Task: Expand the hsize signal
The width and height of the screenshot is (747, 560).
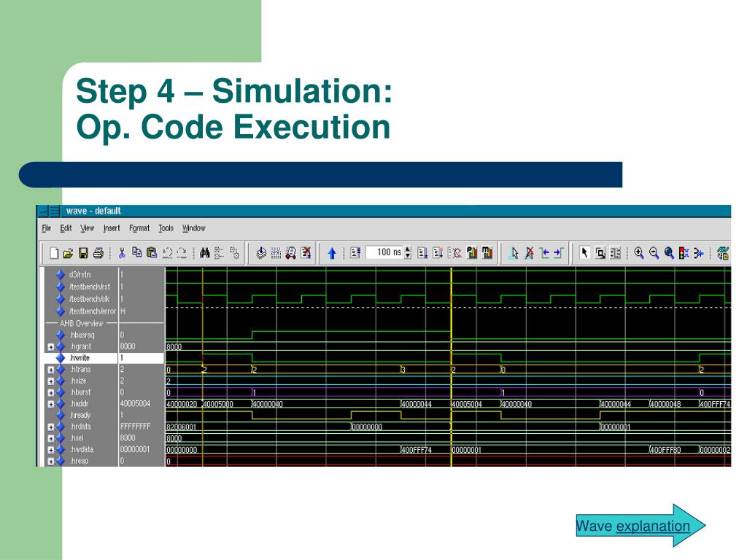Action: [51, 381]
